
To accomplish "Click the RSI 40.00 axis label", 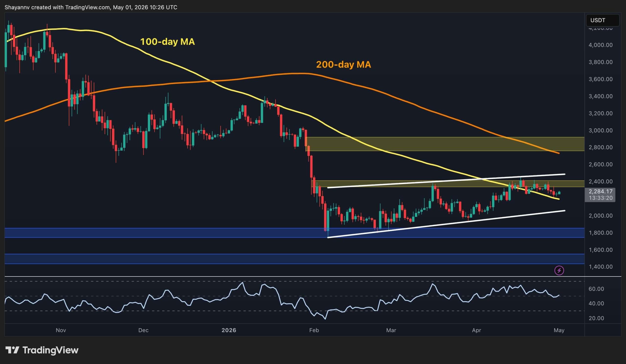I will 596,303.
